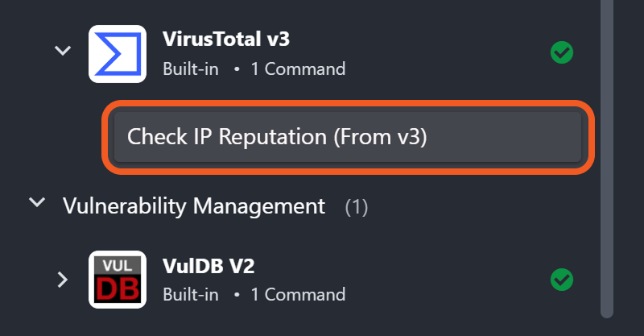The image size is (644, 336).
Task: Collapse the Vulnerability Management category
Action: point(36,203)
